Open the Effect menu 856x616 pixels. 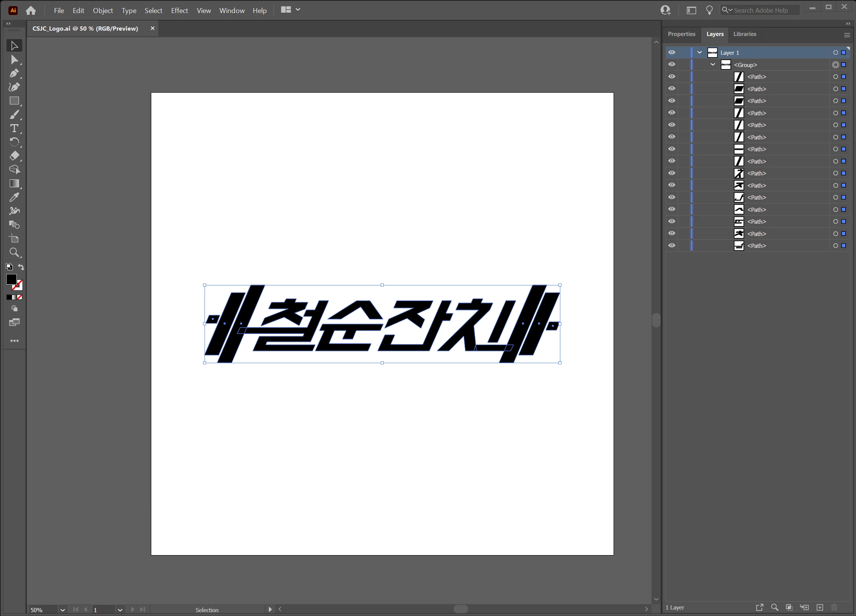pyautogui.click(x=179, y=10)
